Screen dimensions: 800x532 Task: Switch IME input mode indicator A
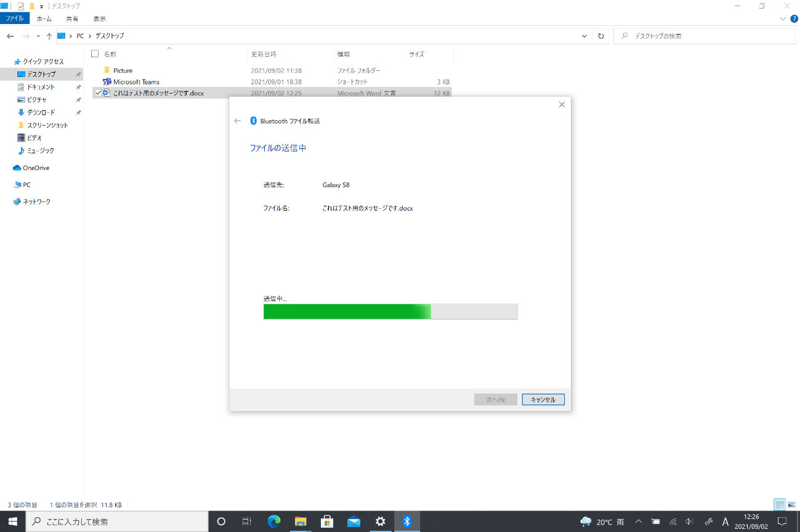click(725, 522)
